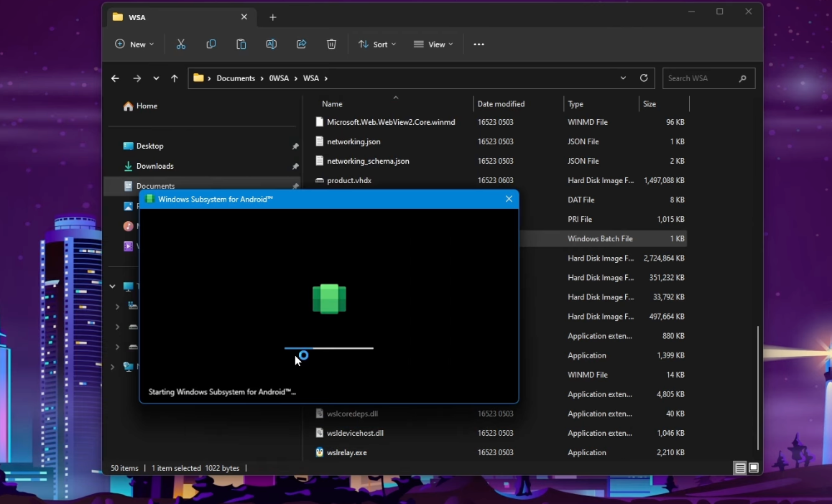Switch to large thumbnails view via status bar toggle
This screenshot has width=832, height=504.
click(754, 467)
